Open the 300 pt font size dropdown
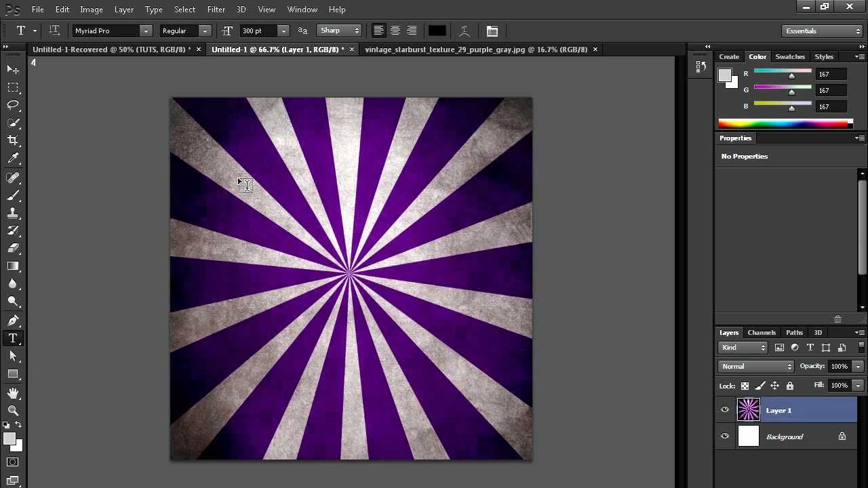This screenshot has width=868, height=488. pyautogui.click(x=283, y=30)
